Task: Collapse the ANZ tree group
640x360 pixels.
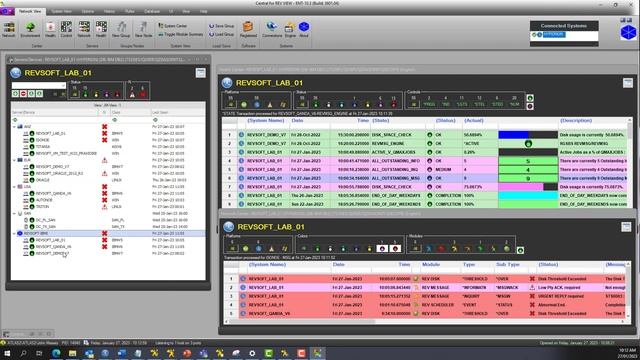Action: point(14,127)
